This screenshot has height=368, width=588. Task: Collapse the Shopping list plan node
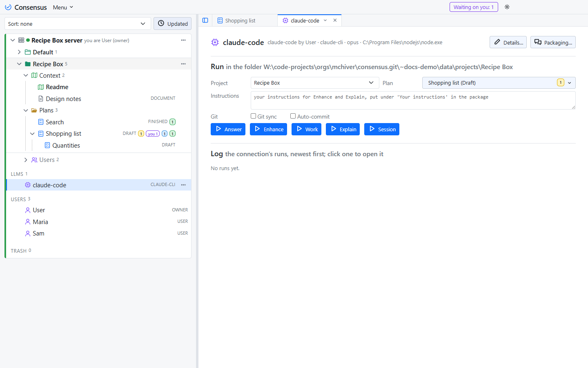(x=32, y=134)
